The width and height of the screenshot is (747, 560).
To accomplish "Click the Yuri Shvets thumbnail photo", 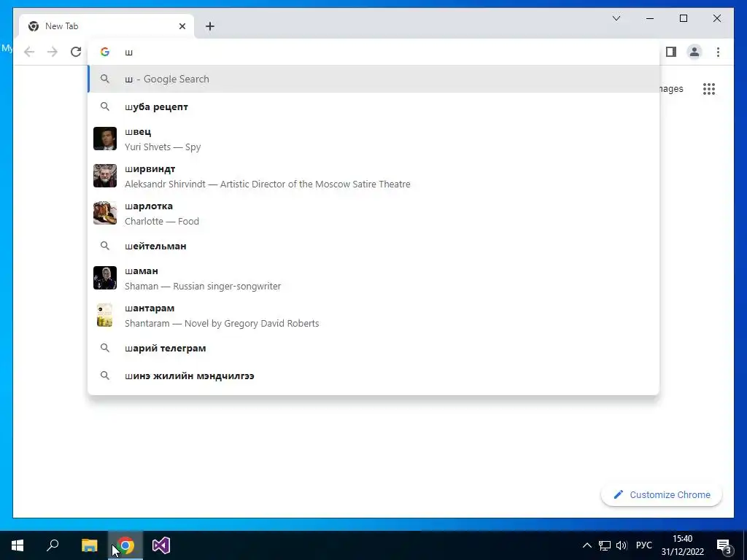I will pyautogui.click(x=105, y=139).
